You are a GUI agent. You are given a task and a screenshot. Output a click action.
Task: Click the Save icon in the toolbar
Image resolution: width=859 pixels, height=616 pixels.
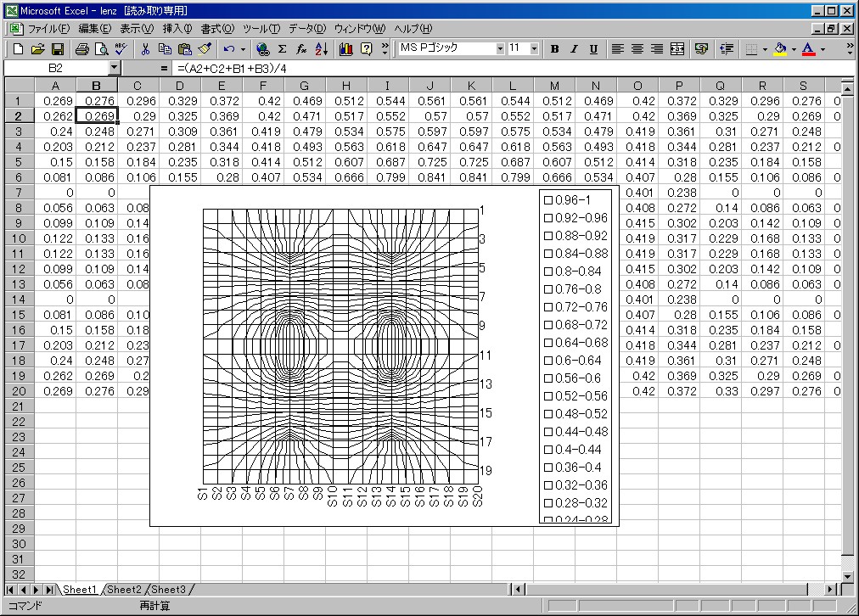[x=58, y=49]
